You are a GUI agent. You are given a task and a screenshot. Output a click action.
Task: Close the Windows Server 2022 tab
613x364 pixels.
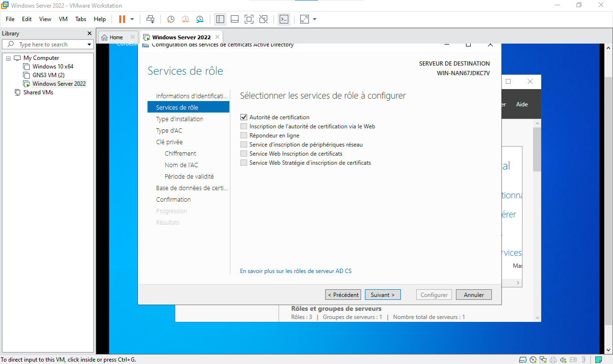tap(217, 37)
